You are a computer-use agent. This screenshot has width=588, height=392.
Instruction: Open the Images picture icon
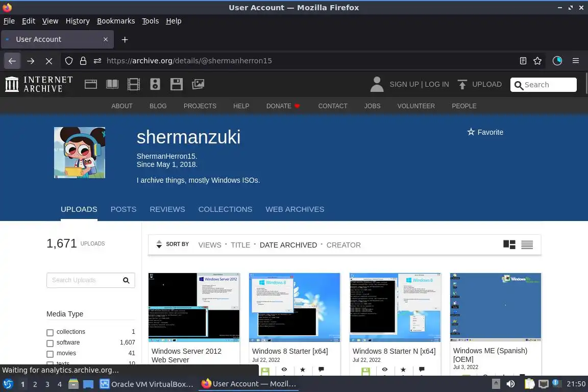(x=198, y=84)
